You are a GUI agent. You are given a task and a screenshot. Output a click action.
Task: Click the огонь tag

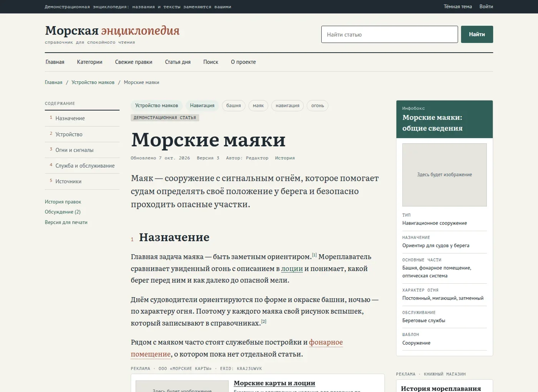point(317,106)
